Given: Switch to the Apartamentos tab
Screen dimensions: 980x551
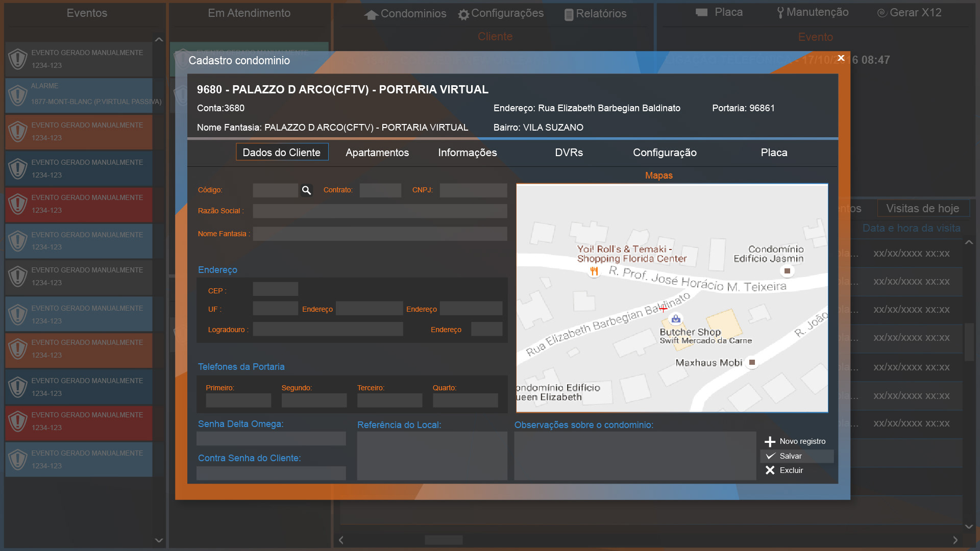Looking at the screenshot, I should [377, 153].
